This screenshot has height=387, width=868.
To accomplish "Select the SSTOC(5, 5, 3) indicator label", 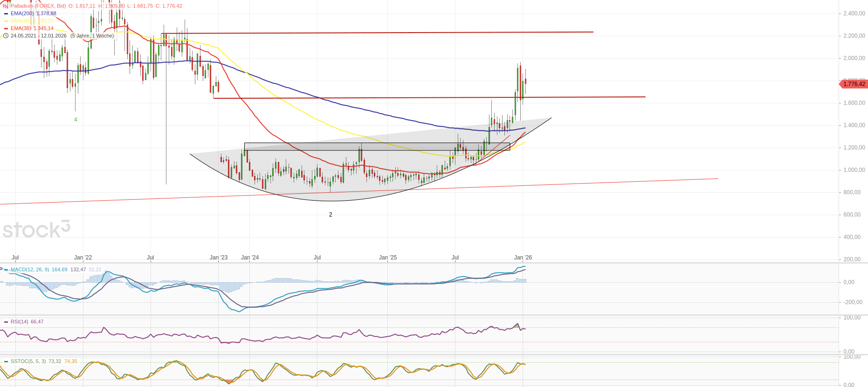I will tap(28, 361).
